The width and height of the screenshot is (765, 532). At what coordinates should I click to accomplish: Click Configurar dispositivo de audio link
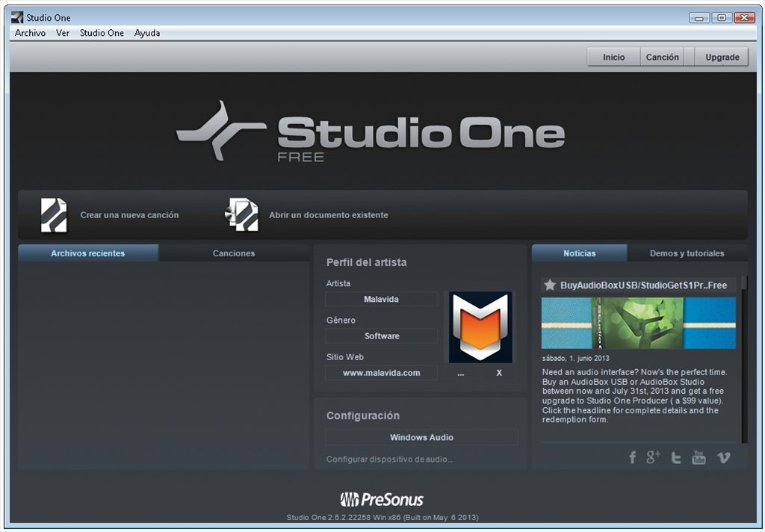(389, 460)
